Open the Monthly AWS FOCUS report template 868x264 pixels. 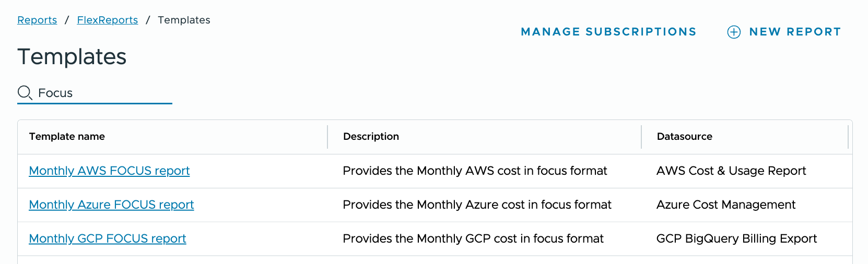click(x=109, y=171)
